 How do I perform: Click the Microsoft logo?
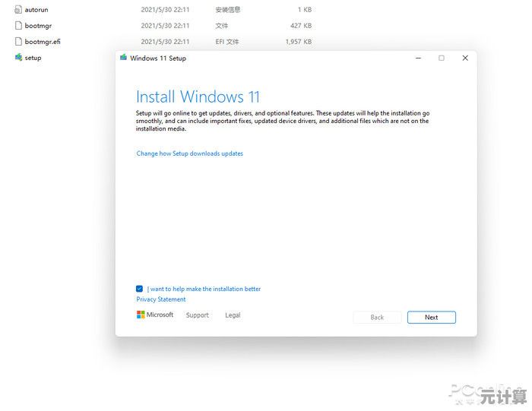coord(155,315)
